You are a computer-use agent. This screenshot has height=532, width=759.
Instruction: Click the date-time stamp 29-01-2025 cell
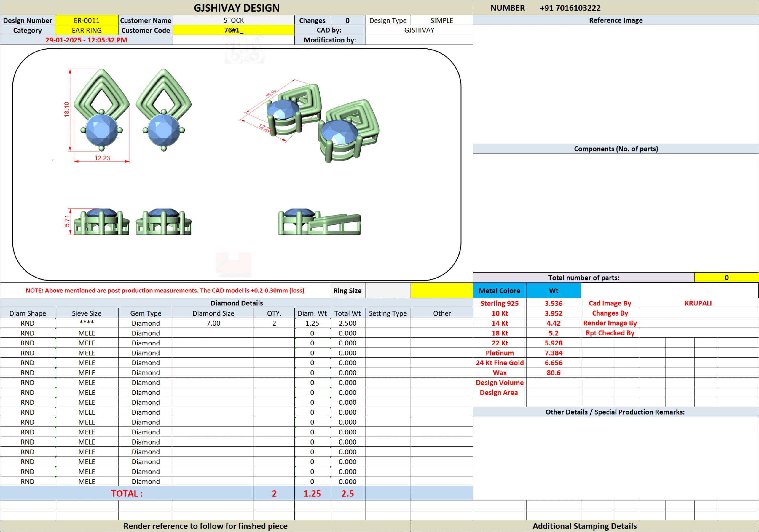coord(86,40)
